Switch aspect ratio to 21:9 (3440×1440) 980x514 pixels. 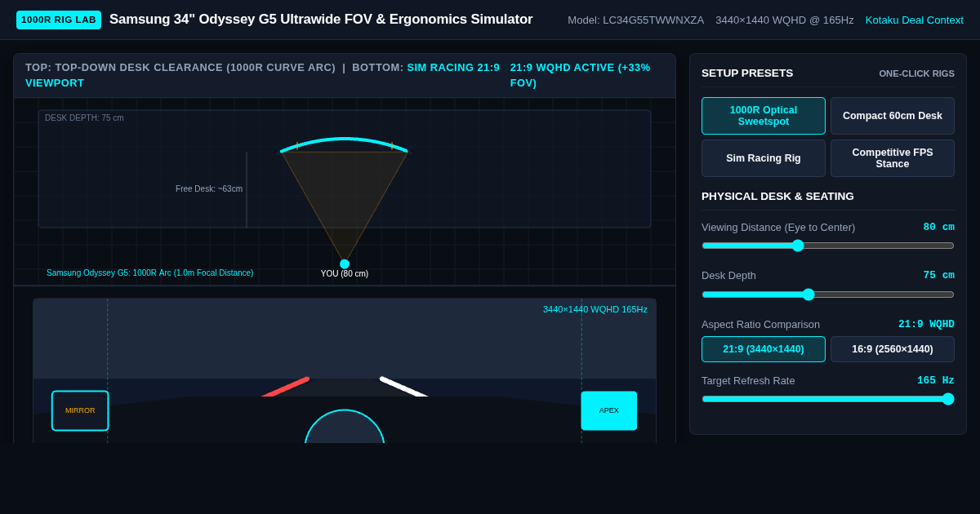(764, 349)
